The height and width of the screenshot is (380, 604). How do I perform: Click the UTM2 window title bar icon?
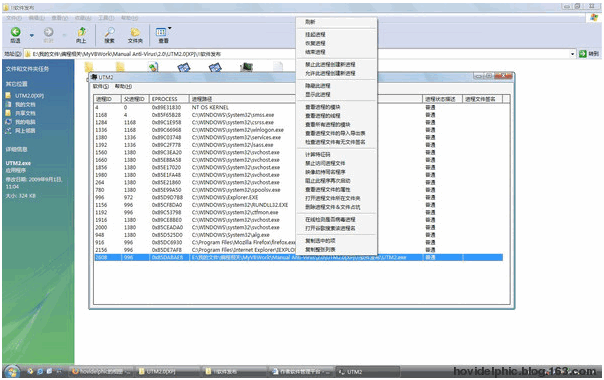(x=94, y=77)
